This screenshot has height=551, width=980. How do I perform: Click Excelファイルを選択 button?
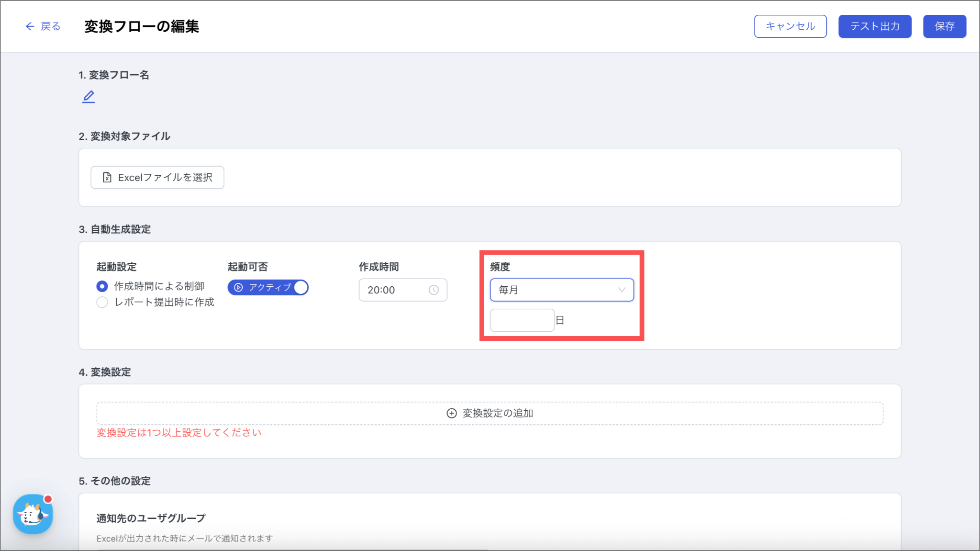coord(157,178)
